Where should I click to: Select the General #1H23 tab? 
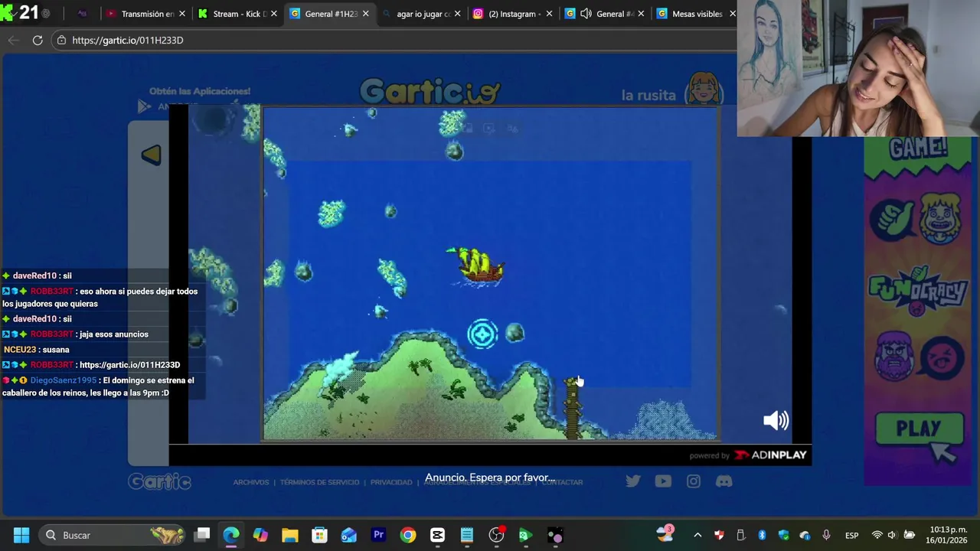click(329, 14)
